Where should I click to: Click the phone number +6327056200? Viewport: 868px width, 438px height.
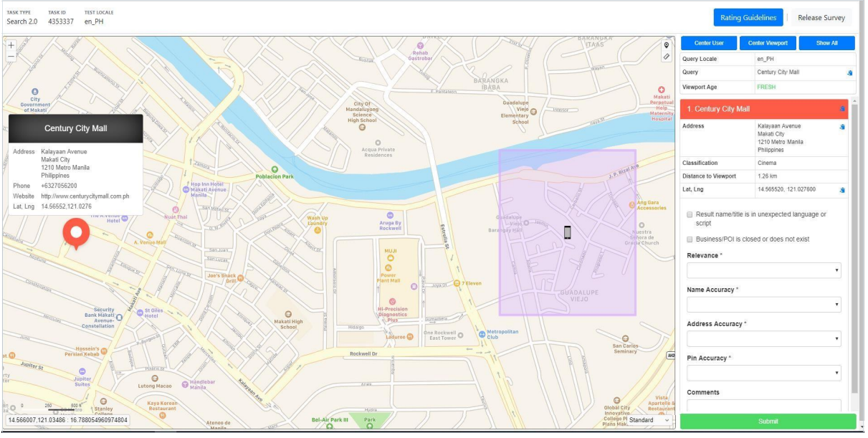(x=59, y=186)
